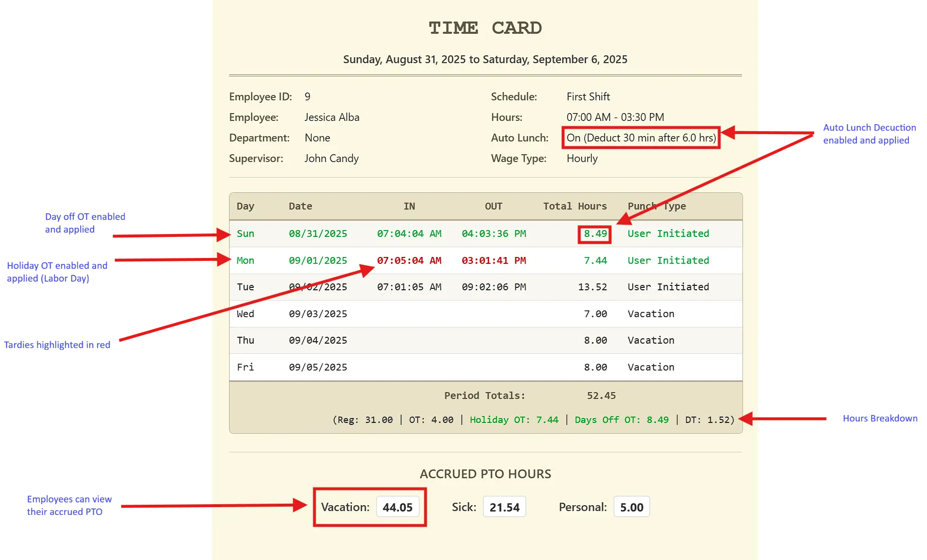Click the Vacation accrued PTO value 44.05
This screenshot has width=927, height=560.
398,507
